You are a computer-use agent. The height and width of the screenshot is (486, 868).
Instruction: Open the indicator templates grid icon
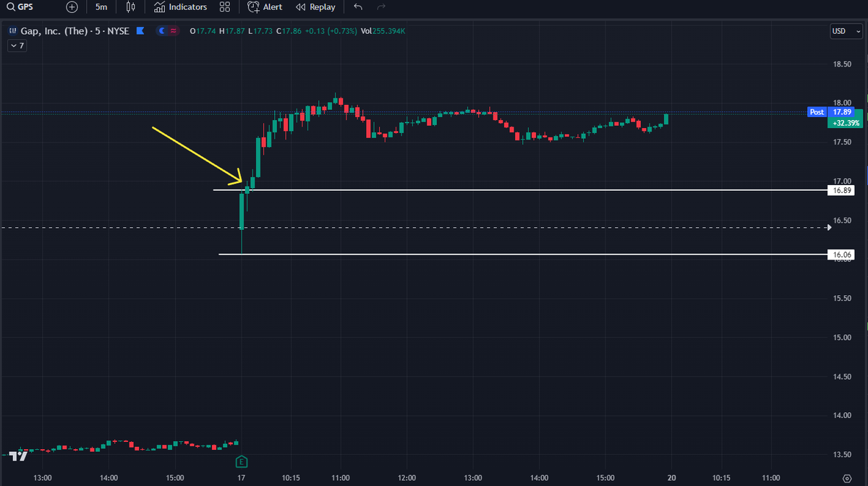pos(225,7)
